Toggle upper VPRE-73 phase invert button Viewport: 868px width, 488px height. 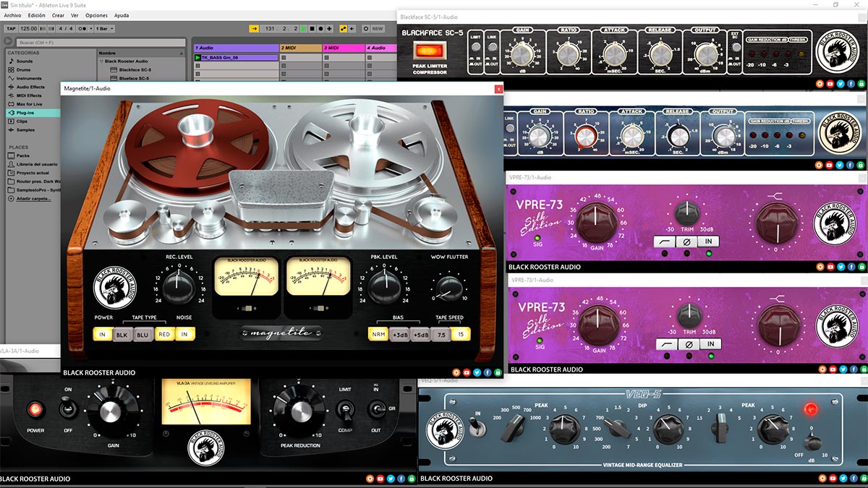687,241
